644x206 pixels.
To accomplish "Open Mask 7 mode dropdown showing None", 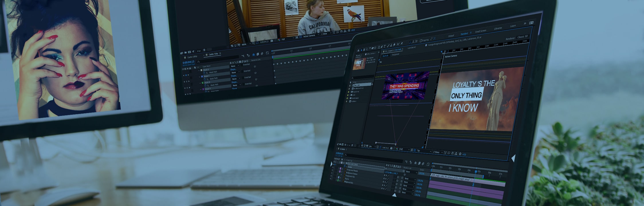I will pyautogui.click(x=235, y=72).
